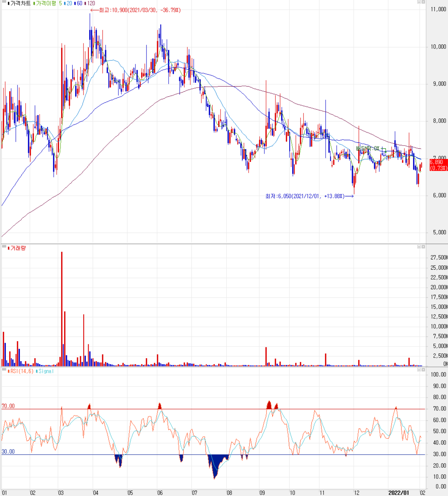Click the current price tag 6,890
Image resolution: width=448 pixels, height=496 pixels.
(438, 165)
